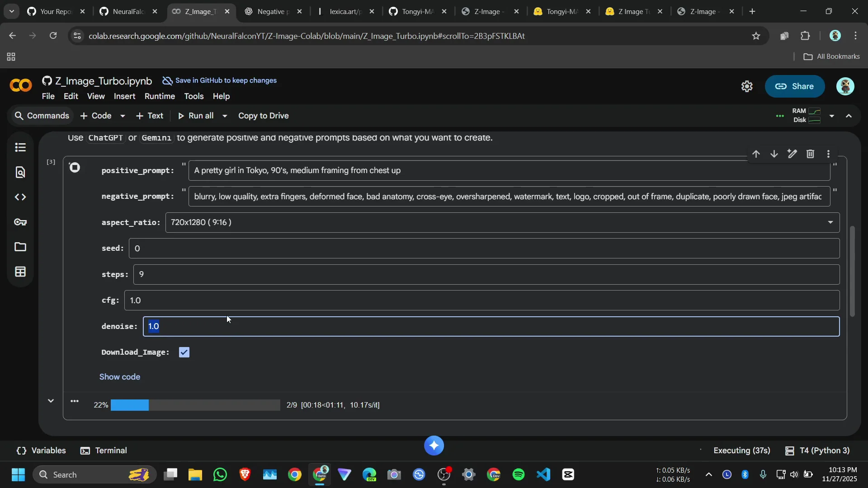The height and width of the screenshot is (488, 868).
Task: Click the Show code link
Action: point(120,377)
